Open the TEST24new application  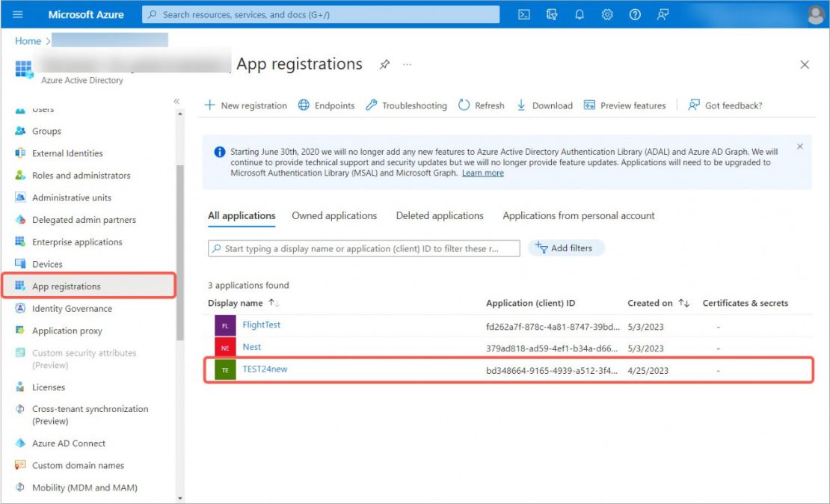pos(265,369)
